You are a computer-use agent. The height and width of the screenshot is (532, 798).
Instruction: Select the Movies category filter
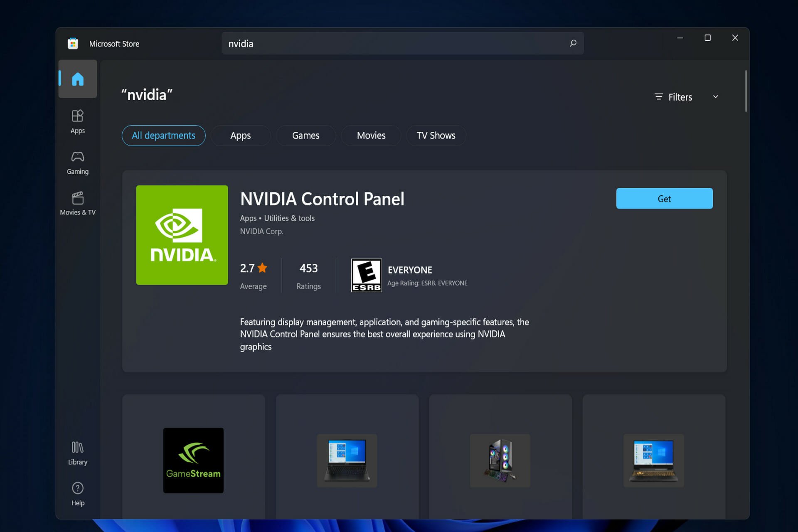[x=371, y=135]
